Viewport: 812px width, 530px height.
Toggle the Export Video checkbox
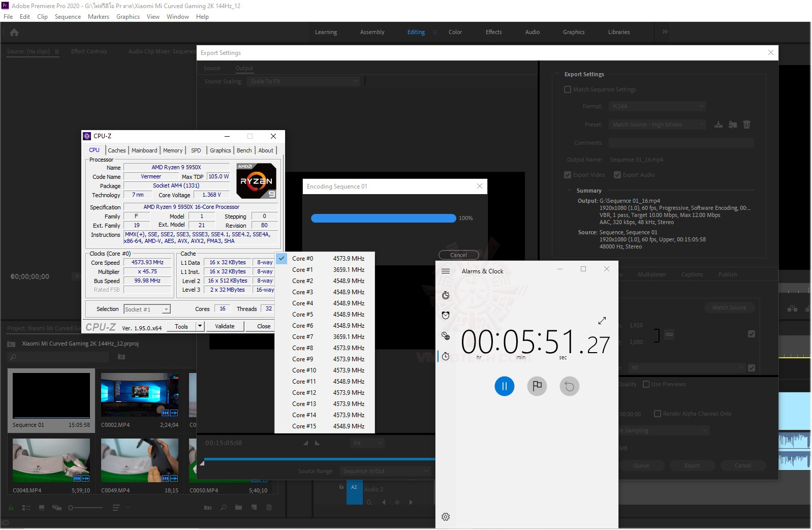tap(568, 175)
